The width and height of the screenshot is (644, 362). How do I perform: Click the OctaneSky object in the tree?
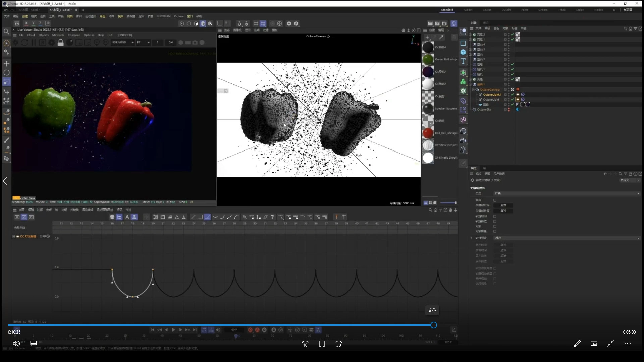coord(484,110)
